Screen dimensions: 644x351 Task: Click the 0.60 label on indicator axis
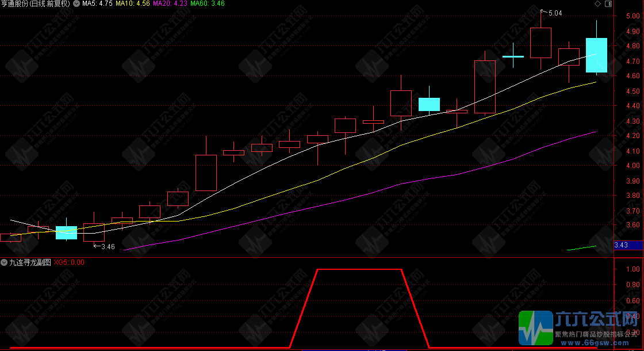[633, 301]
